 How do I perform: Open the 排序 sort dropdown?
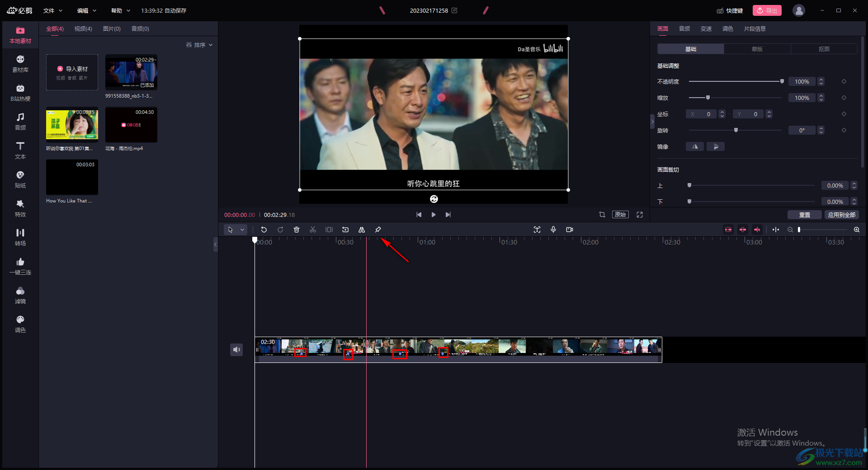pyautogui.click(x=199, y=45)
